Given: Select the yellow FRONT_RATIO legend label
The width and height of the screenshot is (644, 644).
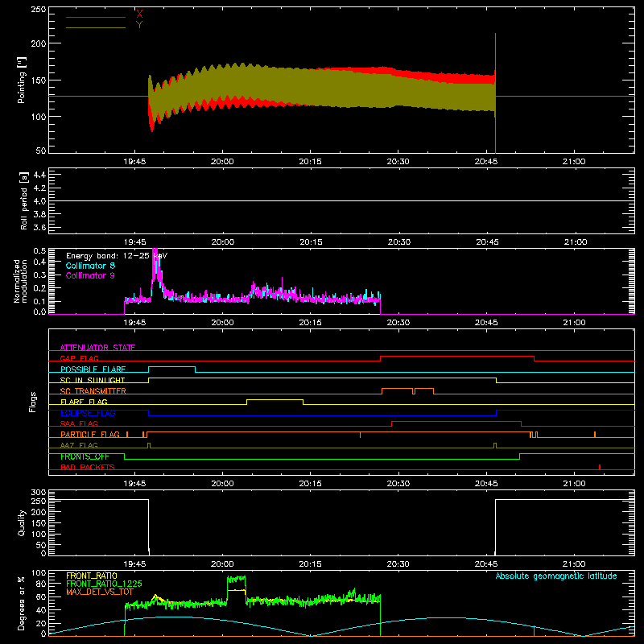Looking at the screenshot, I should 92,576.
